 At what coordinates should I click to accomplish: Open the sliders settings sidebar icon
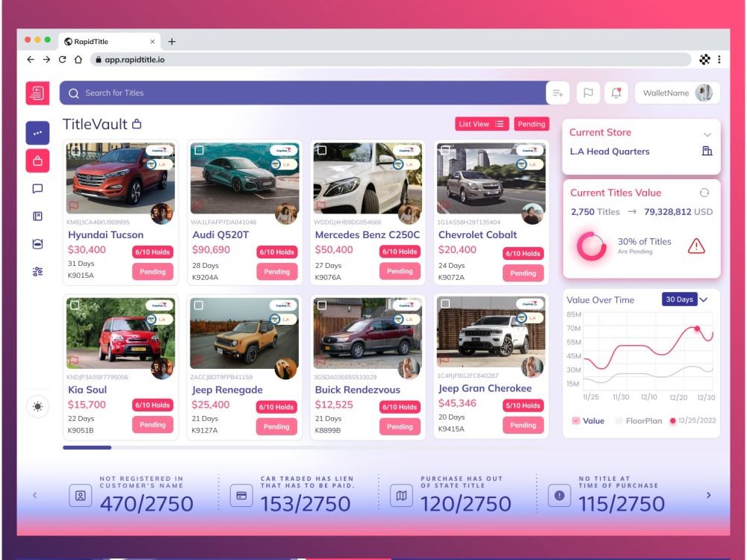click(37, 272)
